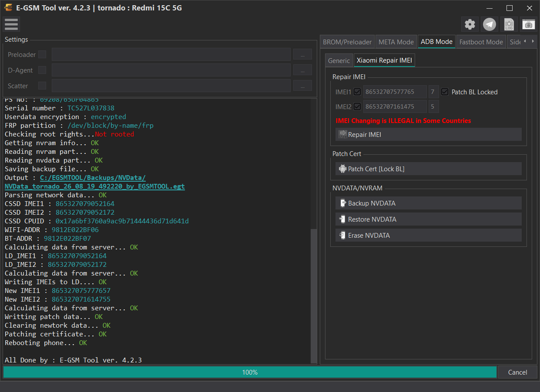Click the CSSD IMEI2 value in log

tap(85, 212)
